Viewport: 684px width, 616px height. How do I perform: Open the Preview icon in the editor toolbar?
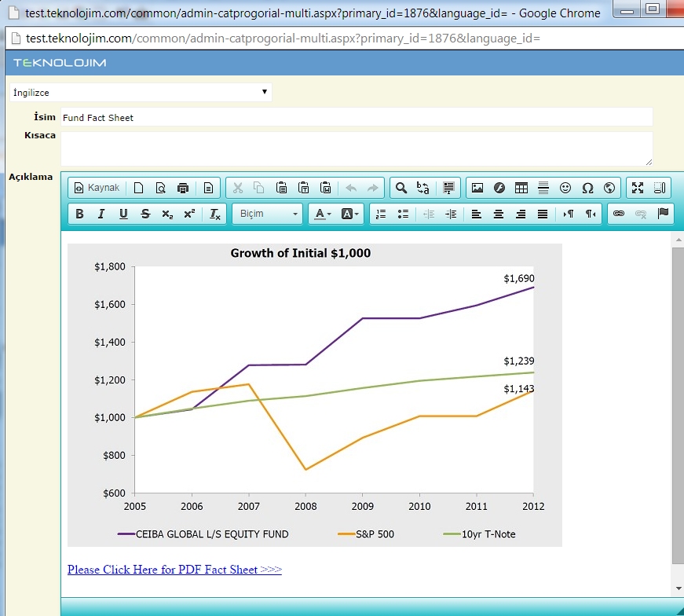(x=160, y=188)
